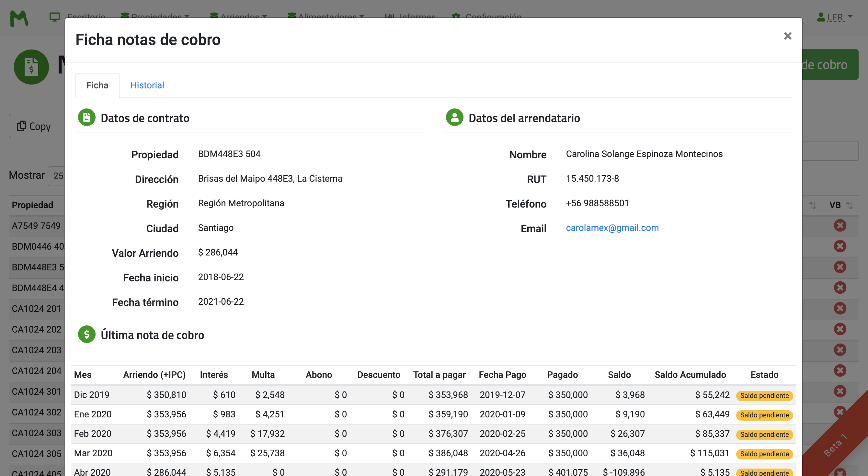Click the Valor Arriendo amount $ 286,044

coord(218,252)
